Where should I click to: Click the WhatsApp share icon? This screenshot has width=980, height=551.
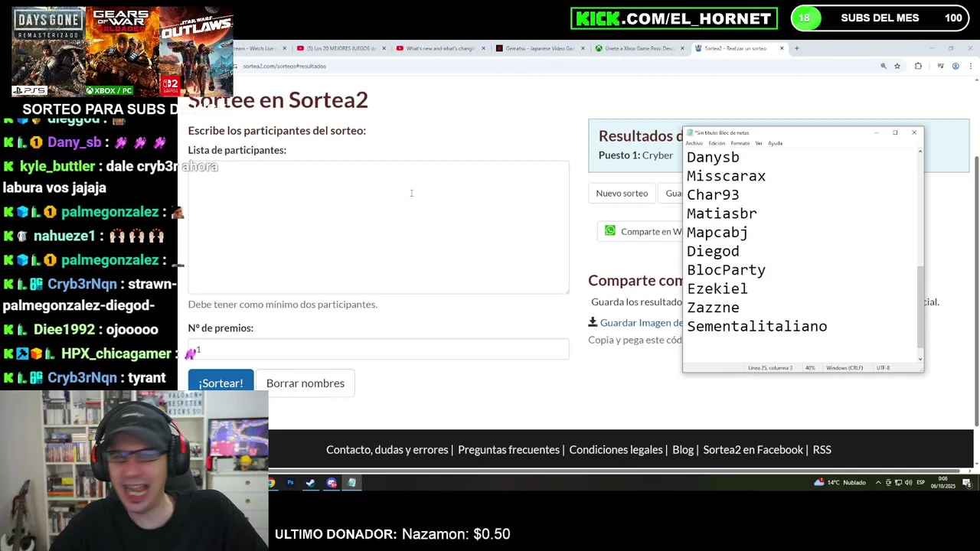point(610,230)
